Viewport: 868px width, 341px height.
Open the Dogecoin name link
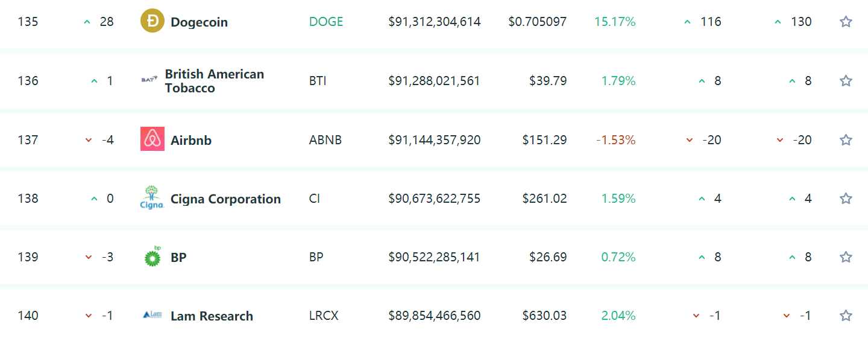click(199, 22)
